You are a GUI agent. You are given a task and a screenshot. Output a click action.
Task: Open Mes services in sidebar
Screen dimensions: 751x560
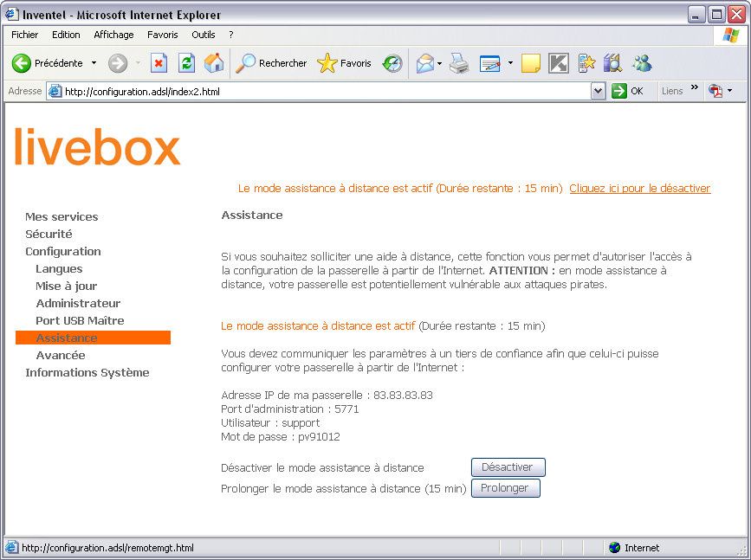pyautogui.click(x=62, y=217)
